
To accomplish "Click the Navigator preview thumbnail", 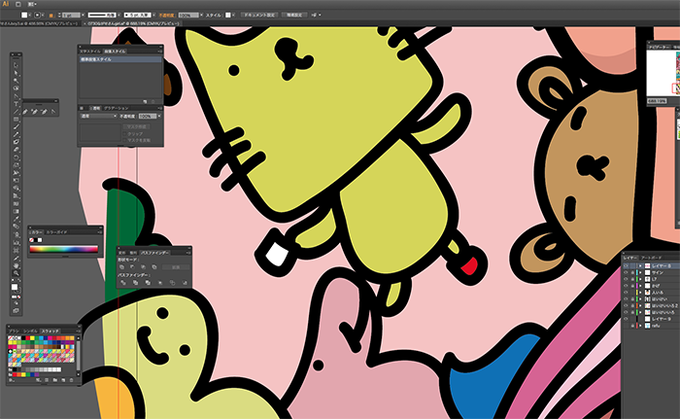I will (x=663, y=73).
